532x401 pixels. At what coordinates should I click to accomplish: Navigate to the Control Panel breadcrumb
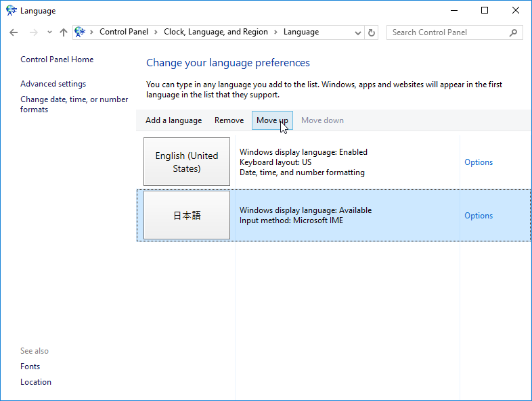[x=123, y=32]
